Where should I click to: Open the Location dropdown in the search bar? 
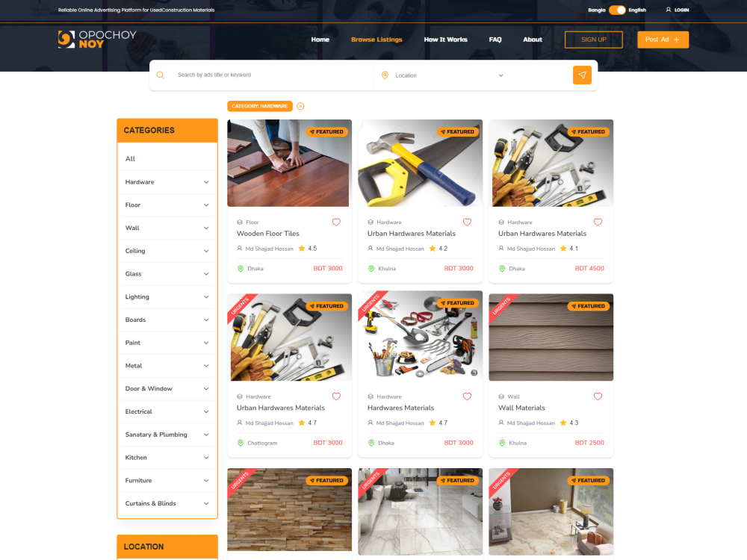(449, 75)
